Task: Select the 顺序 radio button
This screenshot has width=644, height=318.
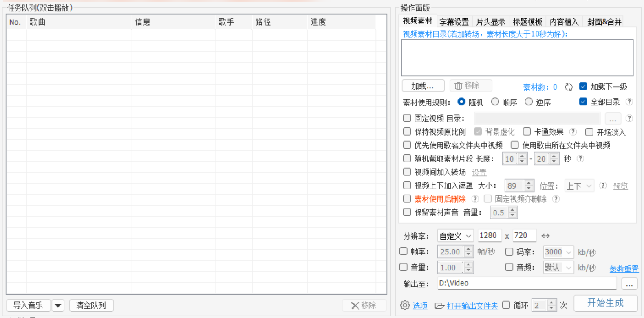Action: tap(495, 102)
